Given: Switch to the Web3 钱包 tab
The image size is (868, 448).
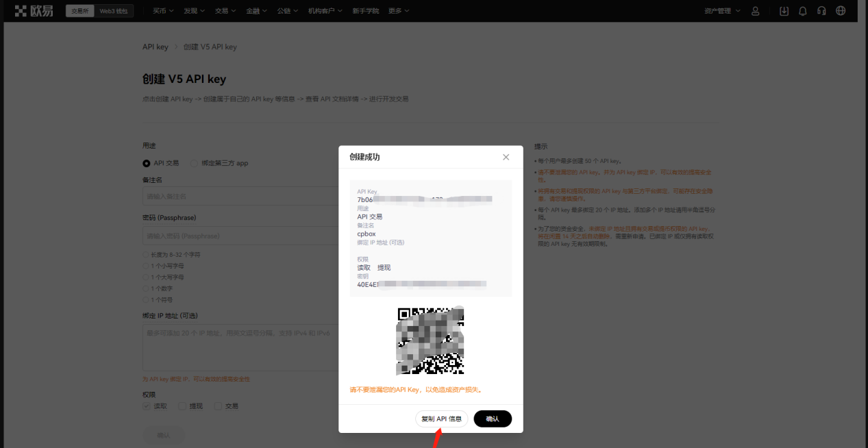Looking at the screenshot, I should (113, 11).
